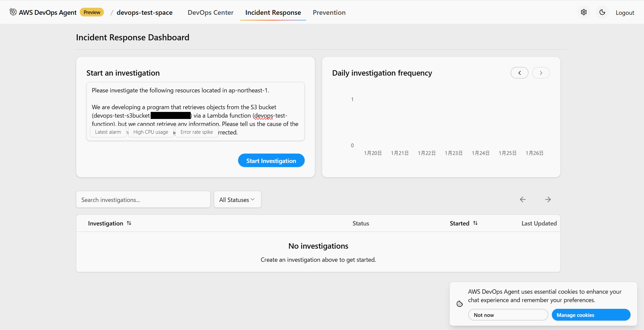Toggle dark mode with the moon icon
Image resolution: width=644 pixels, height=330 pixels.
point(602,12)
